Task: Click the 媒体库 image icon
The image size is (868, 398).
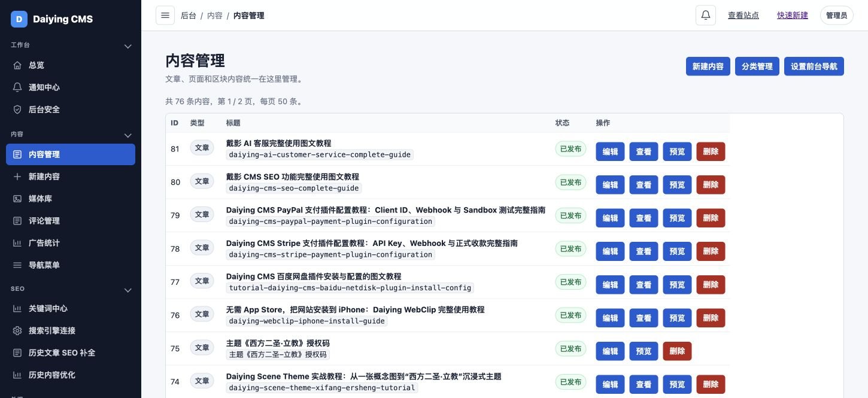Action: (x=17, y=199)
